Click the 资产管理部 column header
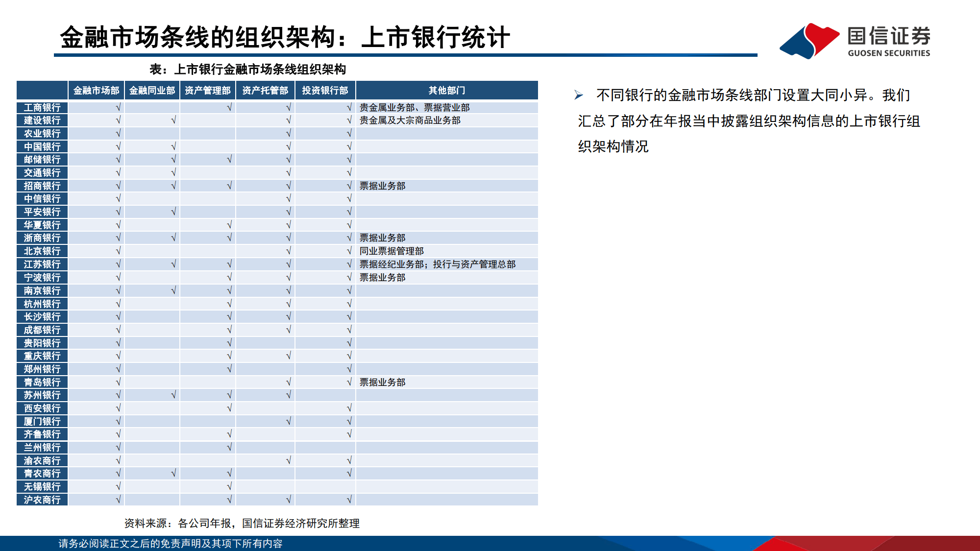980x551 pixels. pos(208,91)
